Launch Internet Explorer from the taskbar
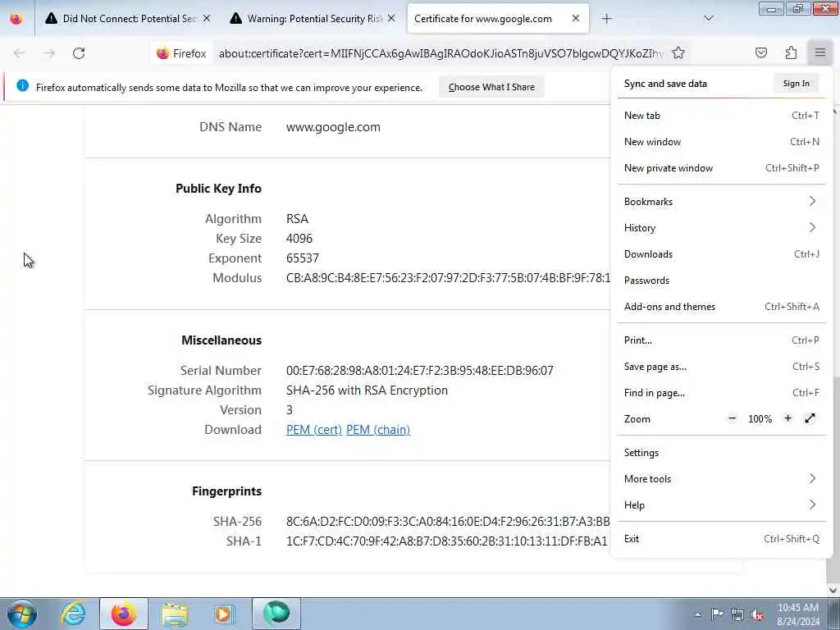 tap(73, 614)
